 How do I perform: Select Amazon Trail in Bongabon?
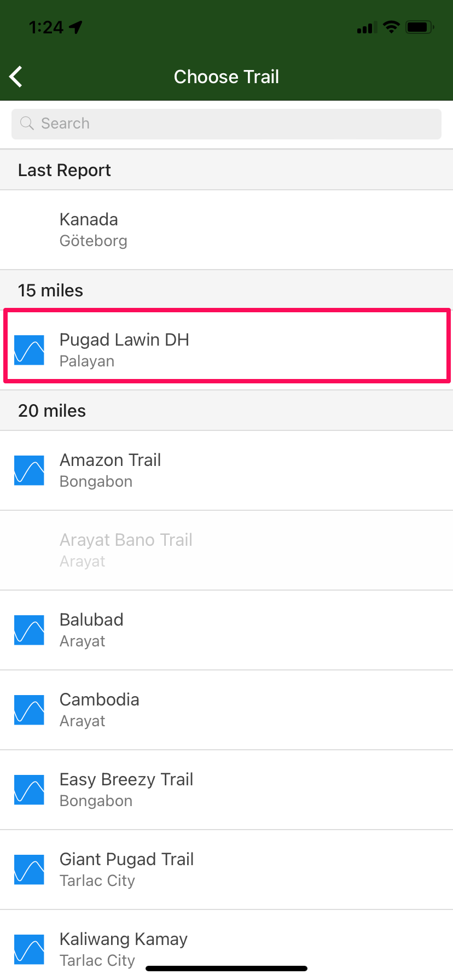coord(226,470)
